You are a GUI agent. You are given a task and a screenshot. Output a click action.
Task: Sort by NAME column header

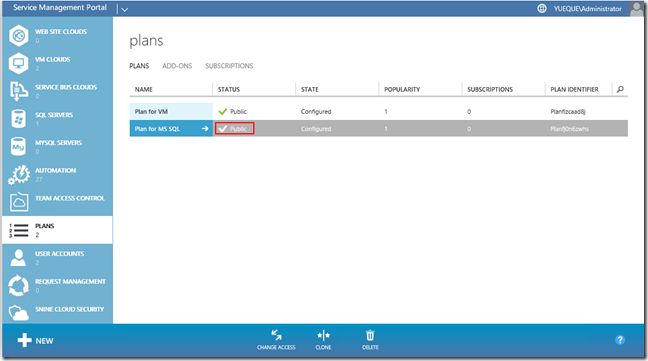point(143,89)
